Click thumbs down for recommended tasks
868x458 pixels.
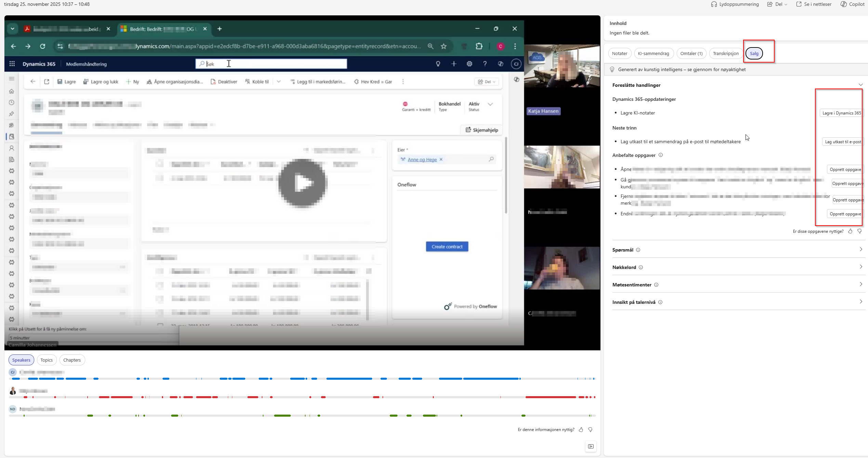click(859, 231)
